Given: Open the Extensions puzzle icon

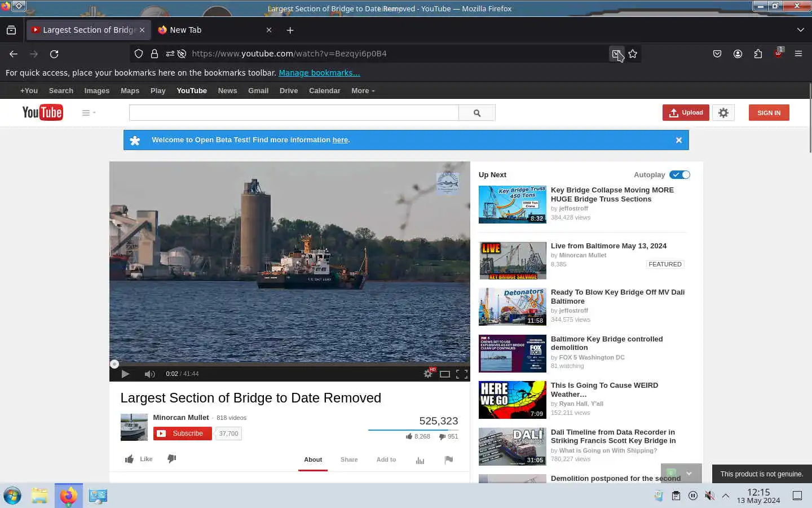Looking at the screenshot, I should 758,54.
